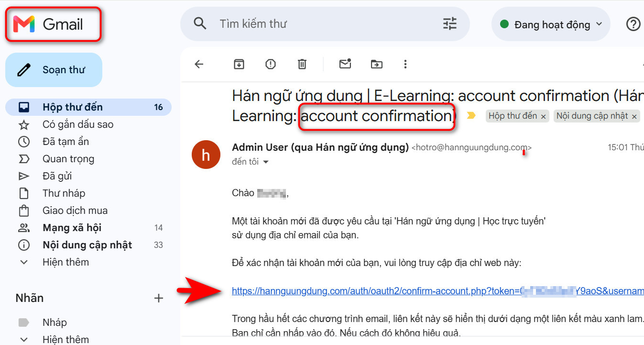Remove the 'Hộp thư đến' label

click(544, 117)
